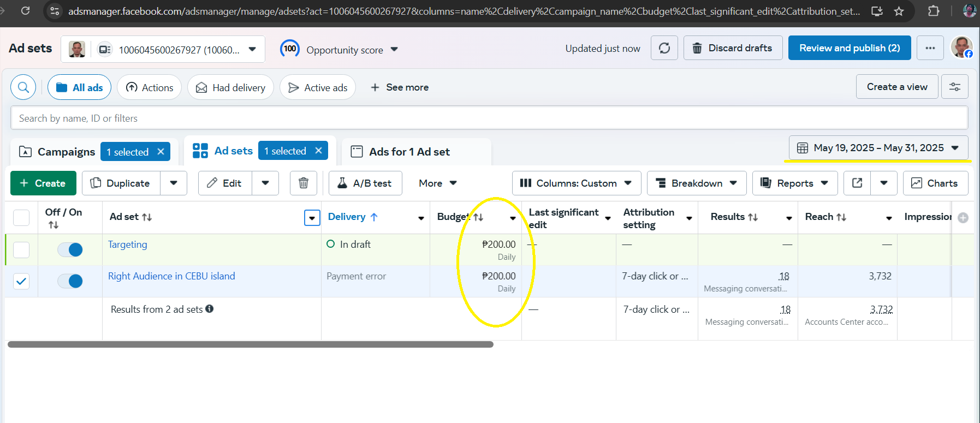
Task: Click the Create a view button
Action: 897,87
